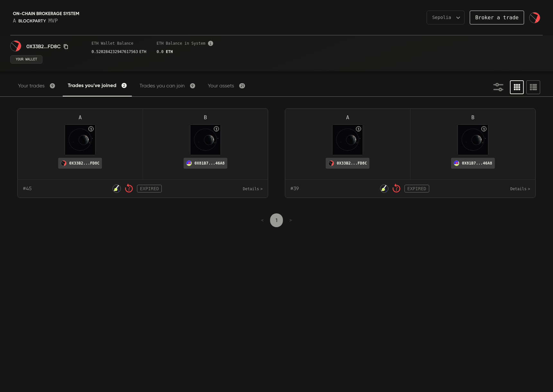Open the profile avatar in top right

click(x=535, y=18)
